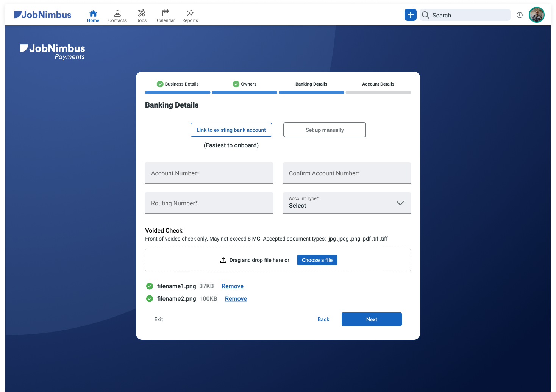Click the Next button

click(x=372, y=319)
